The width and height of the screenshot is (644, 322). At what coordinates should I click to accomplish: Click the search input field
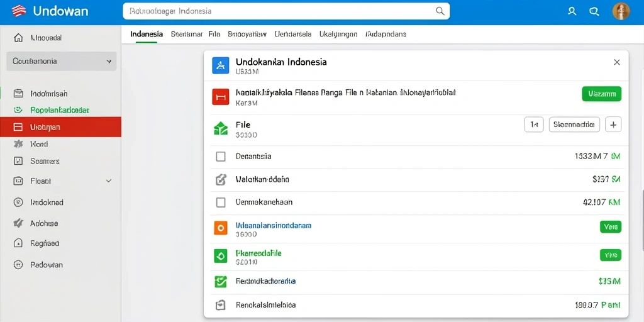click(286, 11)
